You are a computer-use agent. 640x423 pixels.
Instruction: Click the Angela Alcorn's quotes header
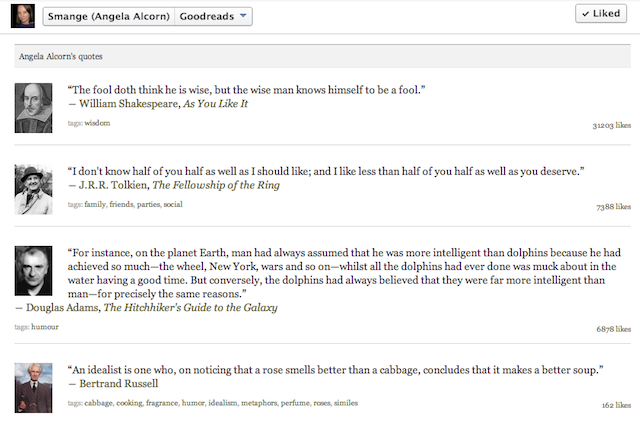point(322,56)
